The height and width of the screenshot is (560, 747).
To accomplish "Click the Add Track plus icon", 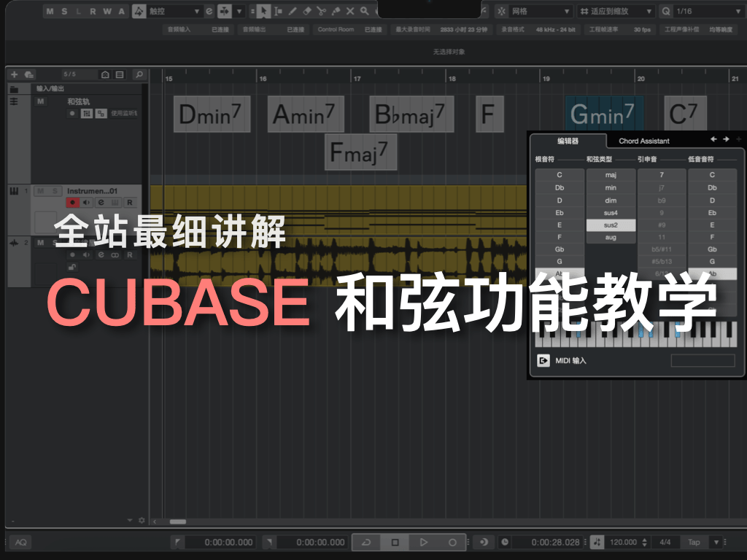I will point(14,74).
